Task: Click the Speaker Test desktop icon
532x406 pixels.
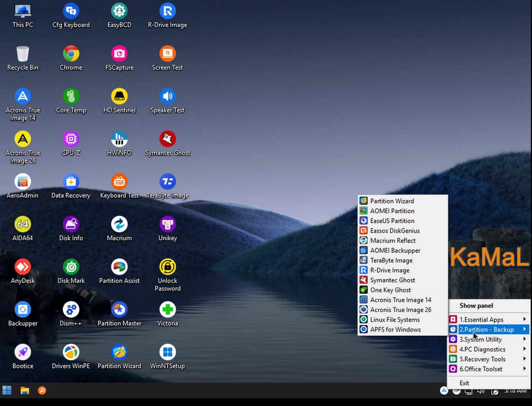Action: coord(168,101)
